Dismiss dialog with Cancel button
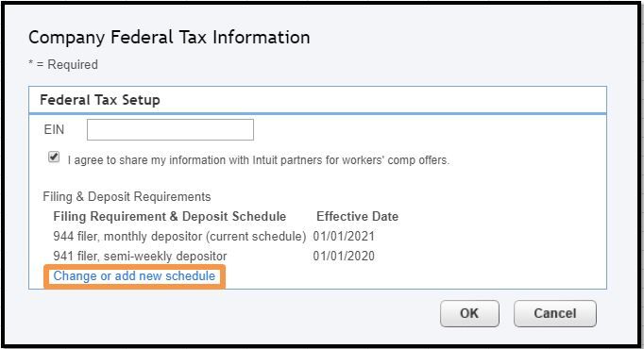 pos(555,313)
